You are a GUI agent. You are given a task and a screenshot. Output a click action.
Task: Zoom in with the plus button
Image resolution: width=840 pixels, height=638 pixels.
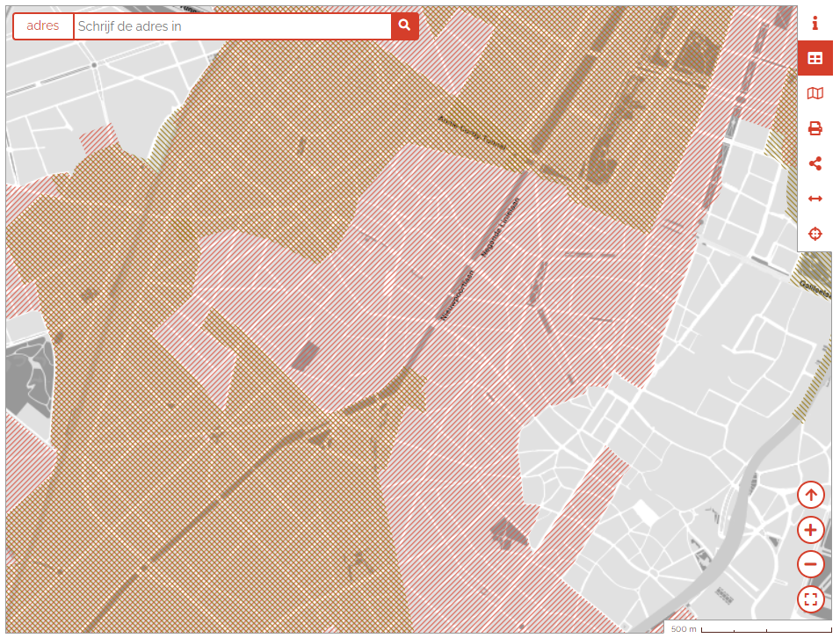(810, 530)
